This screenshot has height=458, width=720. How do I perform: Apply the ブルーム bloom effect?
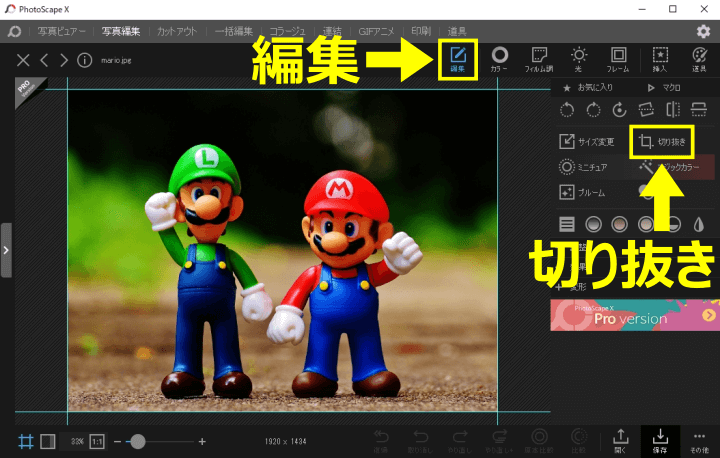pos(582,192)
